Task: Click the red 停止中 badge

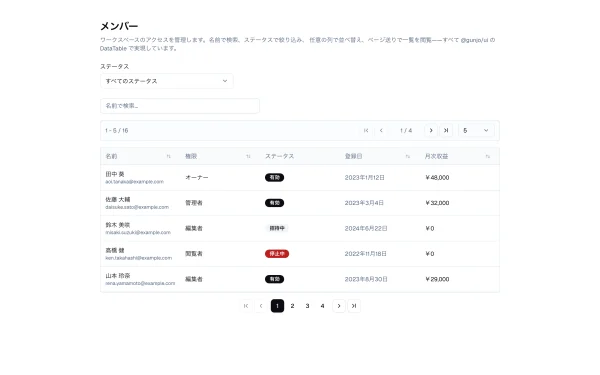Action: tap(277, 254)
